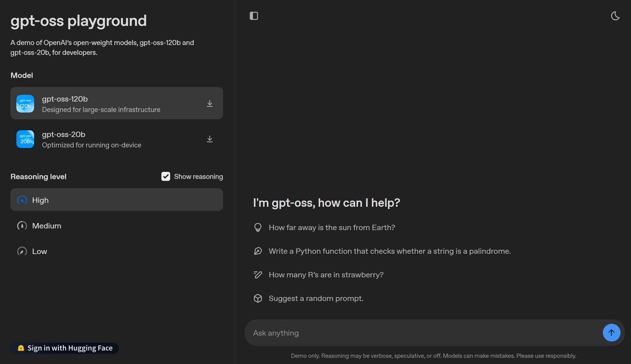Click the Show reasoning label text
631x364 pixels.
(x=198, y=177)
